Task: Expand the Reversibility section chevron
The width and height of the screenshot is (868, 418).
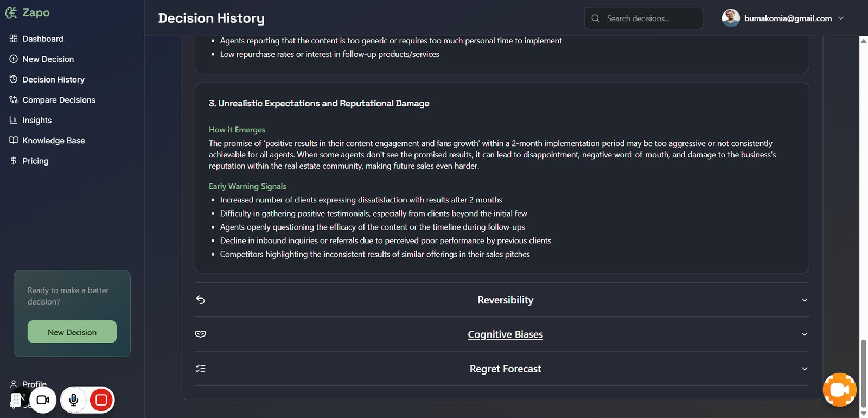Action: (805, 300)
